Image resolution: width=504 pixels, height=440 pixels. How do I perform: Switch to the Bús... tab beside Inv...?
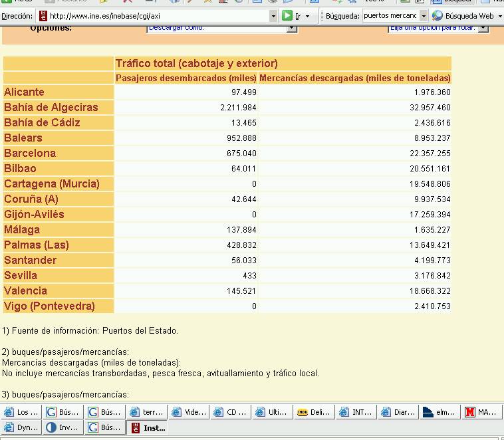[105, 427]
